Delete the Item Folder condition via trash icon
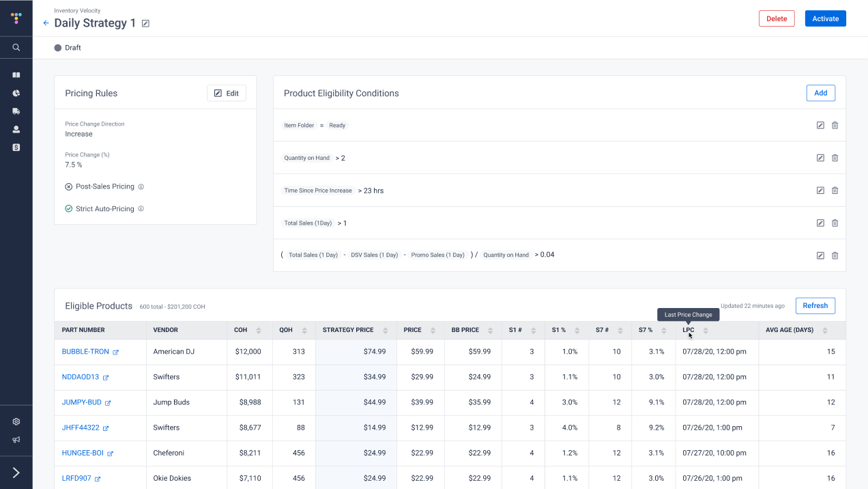This screenshot has width=868, height=489. point(835,125)
